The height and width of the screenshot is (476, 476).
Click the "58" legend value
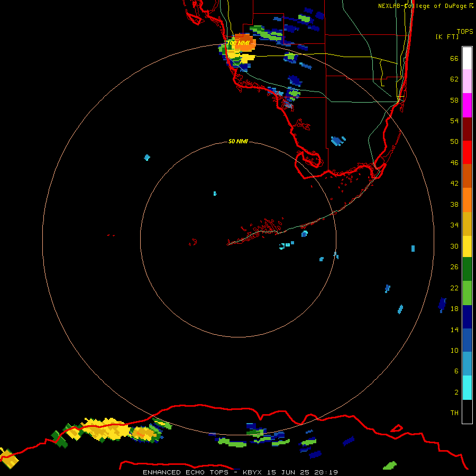click(x=454, y=100)
